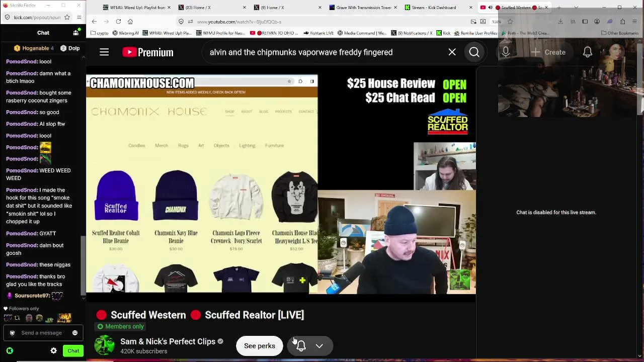Click the Kick Chat send button
This screenshot has width=644, height=362.
coord(73,351)
